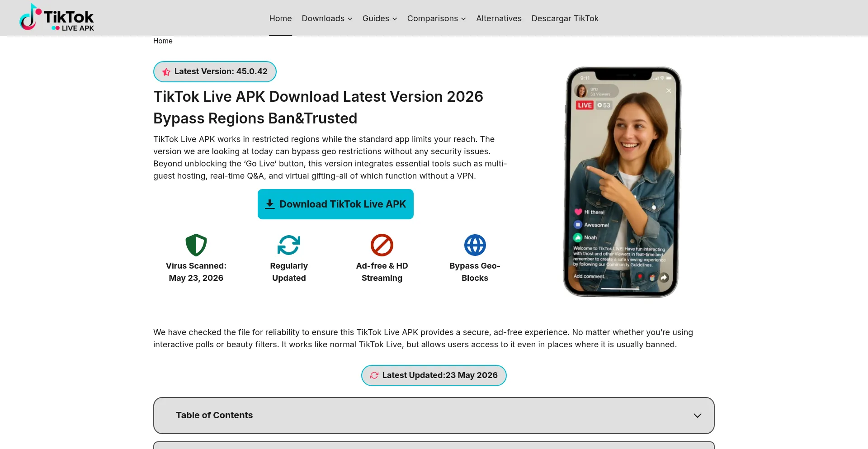Click the blue Bypass Geo-Blocks globe icon

(475, 245)
